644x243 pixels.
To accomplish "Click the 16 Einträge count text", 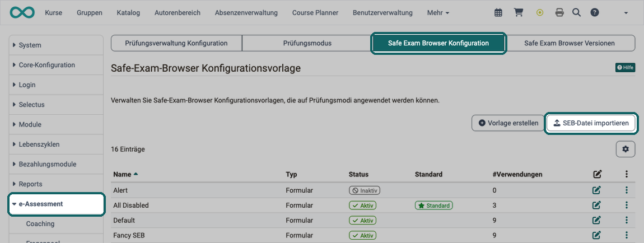I will coord(128,149).
